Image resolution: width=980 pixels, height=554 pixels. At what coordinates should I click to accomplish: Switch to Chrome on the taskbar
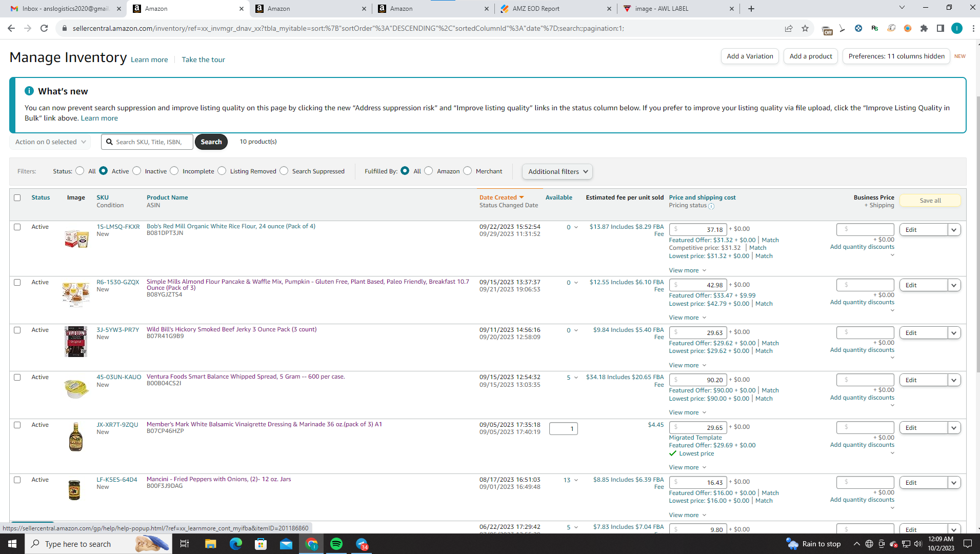pos(311,544)
